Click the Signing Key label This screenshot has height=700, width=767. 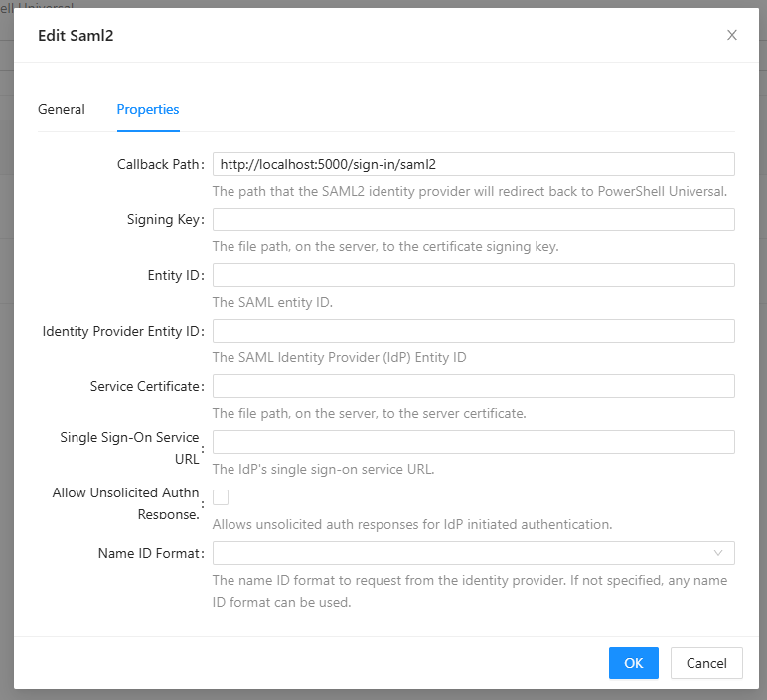click(164, 219)
